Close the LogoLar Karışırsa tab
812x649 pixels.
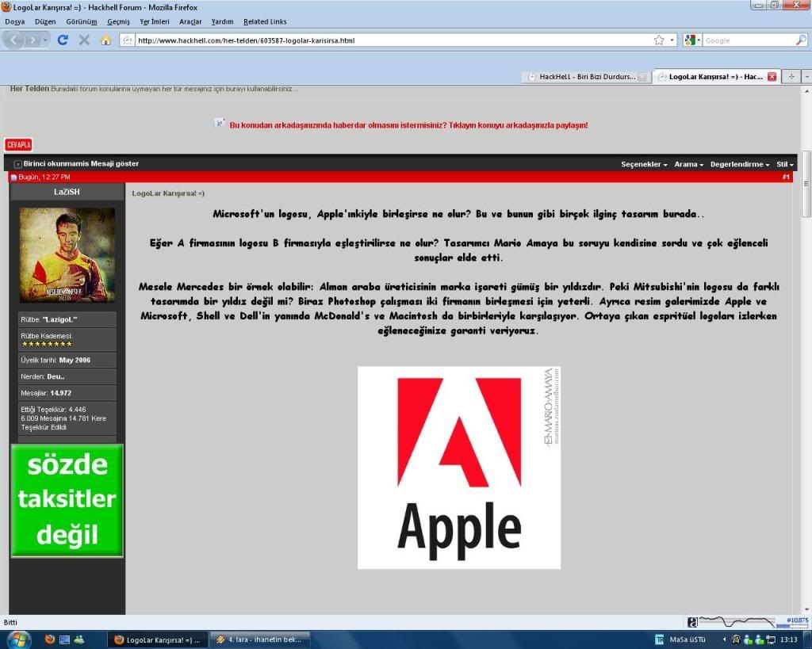pos(772,77)
